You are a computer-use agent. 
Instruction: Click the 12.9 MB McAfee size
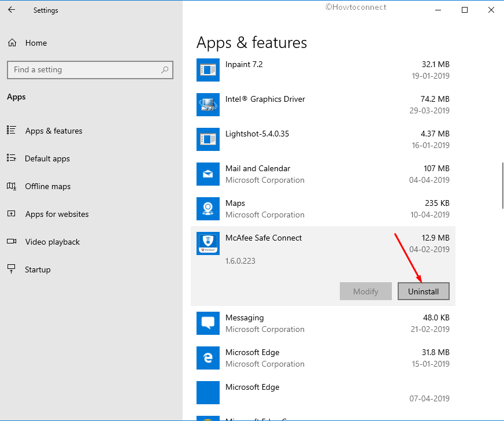(436, 238)
